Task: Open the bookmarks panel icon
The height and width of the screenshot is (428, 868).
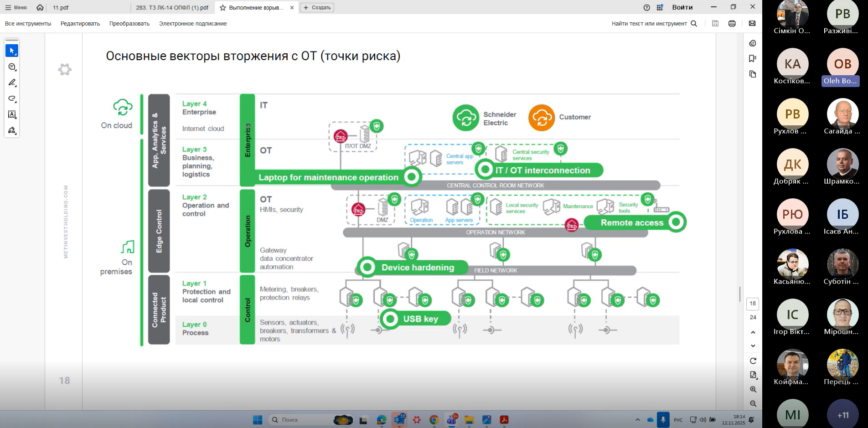Action: click(x=753, y=58)
